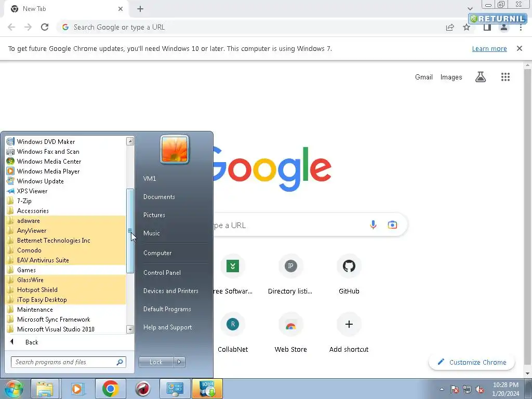Open the tab search chevron

point(470,9)
